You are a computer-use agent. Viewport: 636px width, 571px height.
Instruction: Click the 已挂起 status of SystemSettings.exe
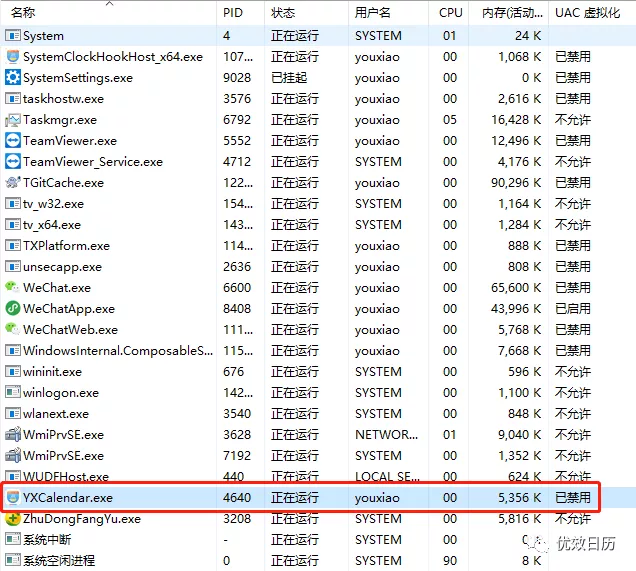289,78
